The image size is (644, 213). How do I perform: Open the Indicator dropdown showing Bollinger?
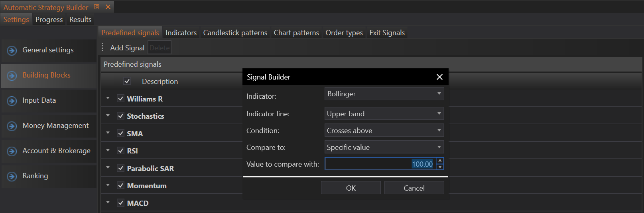tap(384, 94)
